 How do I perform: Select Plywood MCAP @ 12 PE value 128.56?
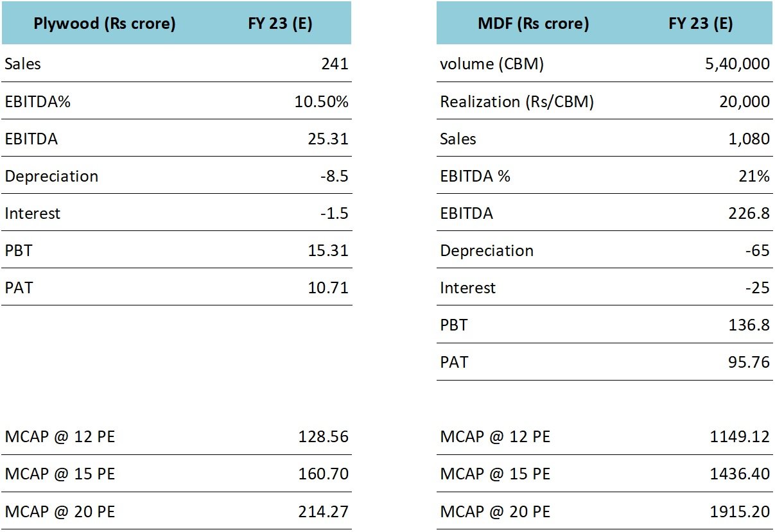323,437
